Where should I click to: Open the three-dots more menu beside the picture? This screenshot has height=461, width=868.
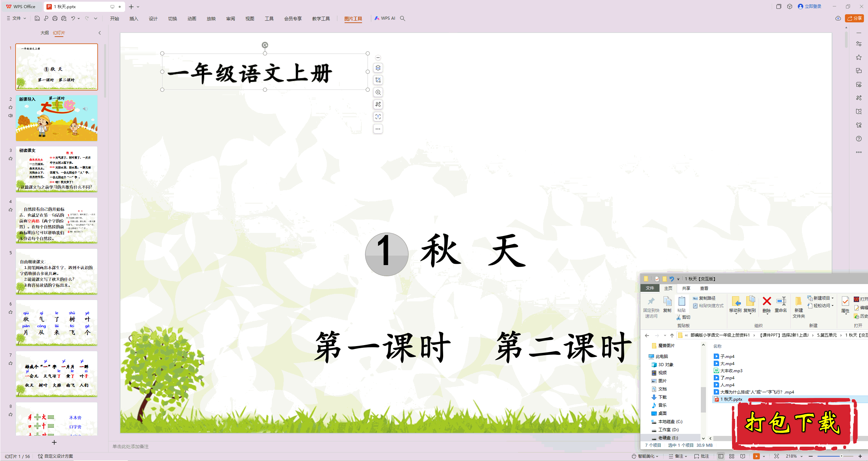378,129
